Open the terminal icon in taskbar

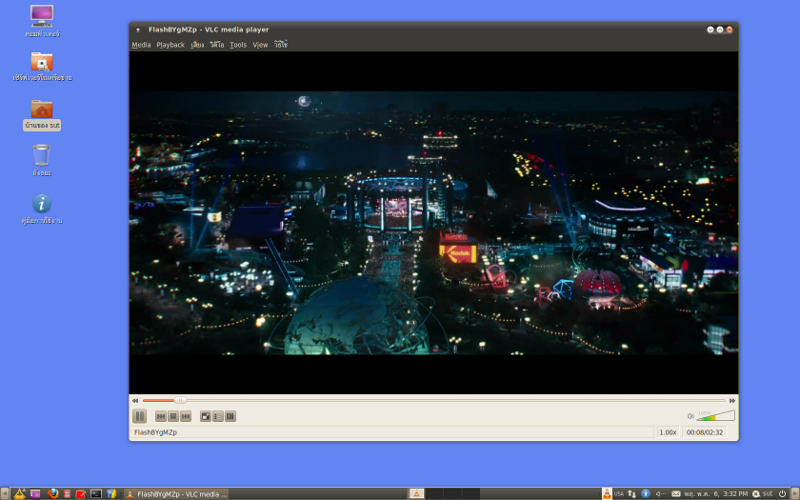tap(96, 493)
